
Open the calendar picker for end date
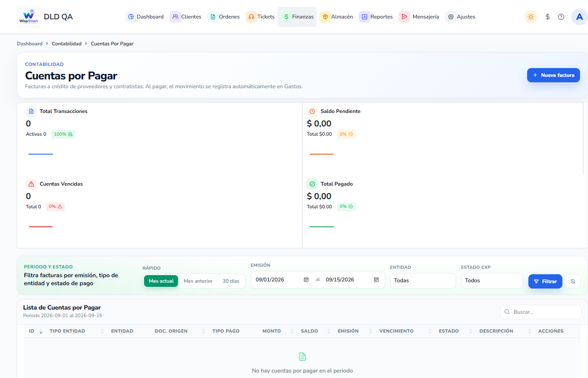tap(376, 280)
